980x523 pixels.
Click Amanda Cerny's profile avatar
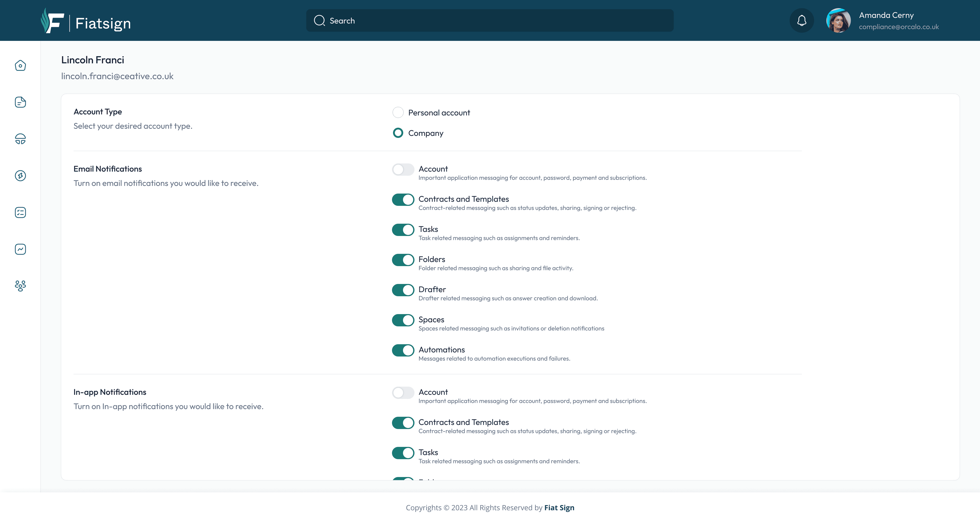tap(838, 20)
